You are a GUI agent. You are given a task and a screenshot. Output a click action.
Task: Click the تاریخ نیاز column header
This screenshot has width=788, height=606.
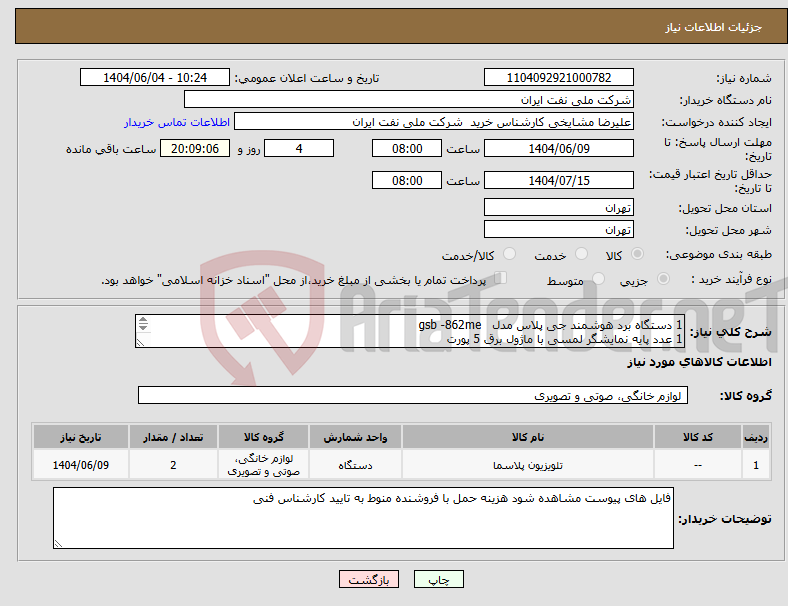[x=81, y=437]
